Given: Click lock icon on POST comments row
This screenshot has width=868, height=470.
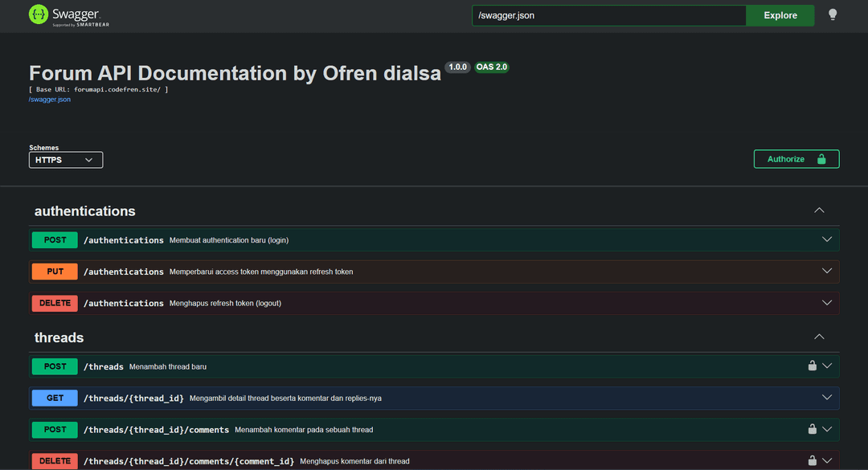Looking at the screenshot, I should (x=812, y=428).
